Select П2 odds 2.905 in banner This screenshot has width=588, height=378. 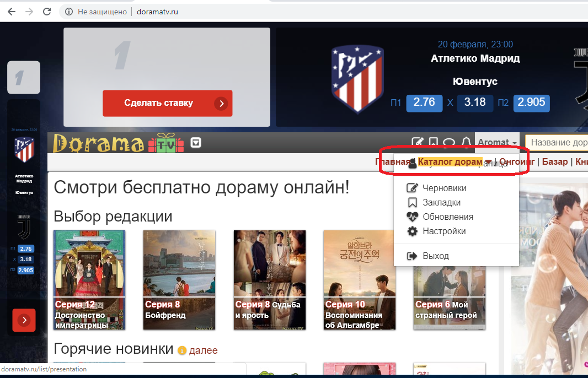[531, 102]
